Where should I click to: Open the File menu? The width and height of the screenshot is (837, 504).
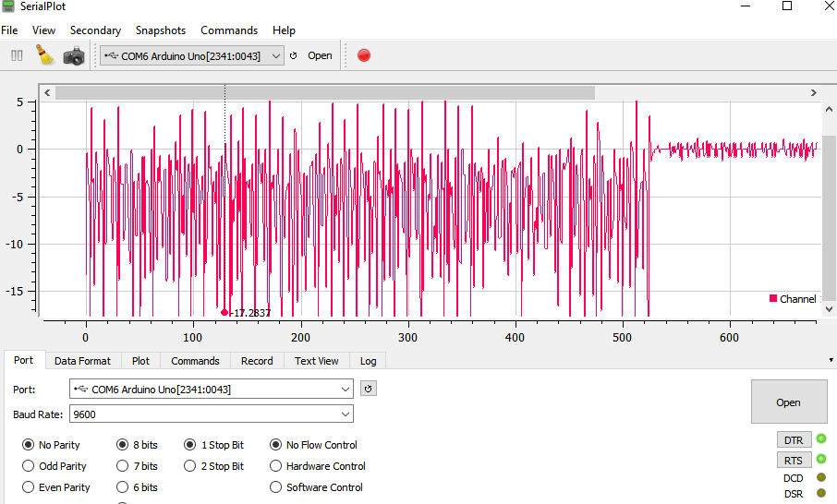pos(9,30)
